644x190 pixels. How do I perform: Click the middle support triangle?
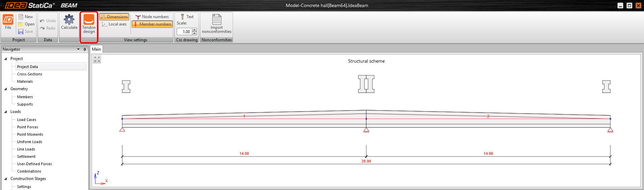tap(366, 130)
